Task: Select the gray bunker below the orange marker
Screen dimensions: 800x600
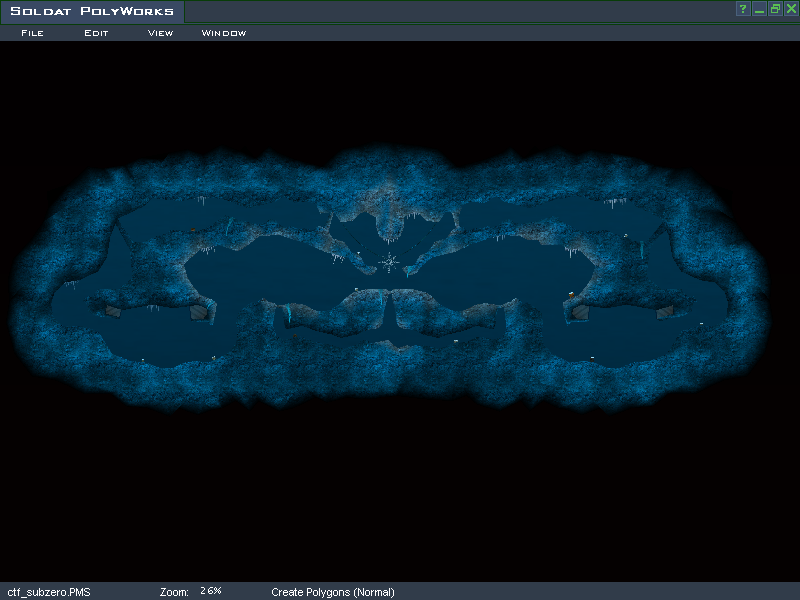Action: click(580, 312)
